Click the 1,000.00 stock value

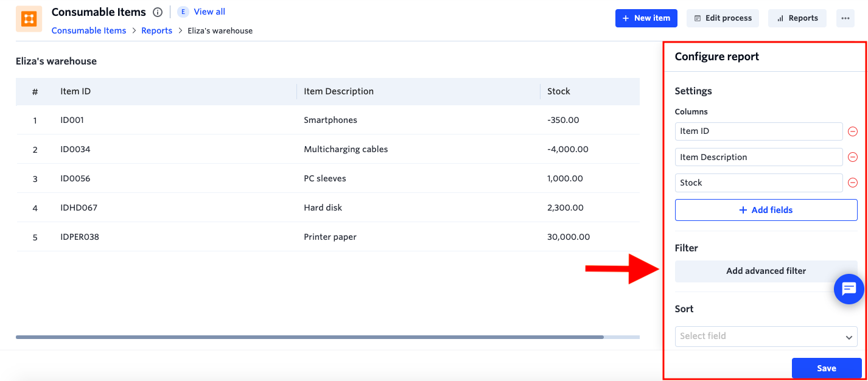[x=565, y=178]
